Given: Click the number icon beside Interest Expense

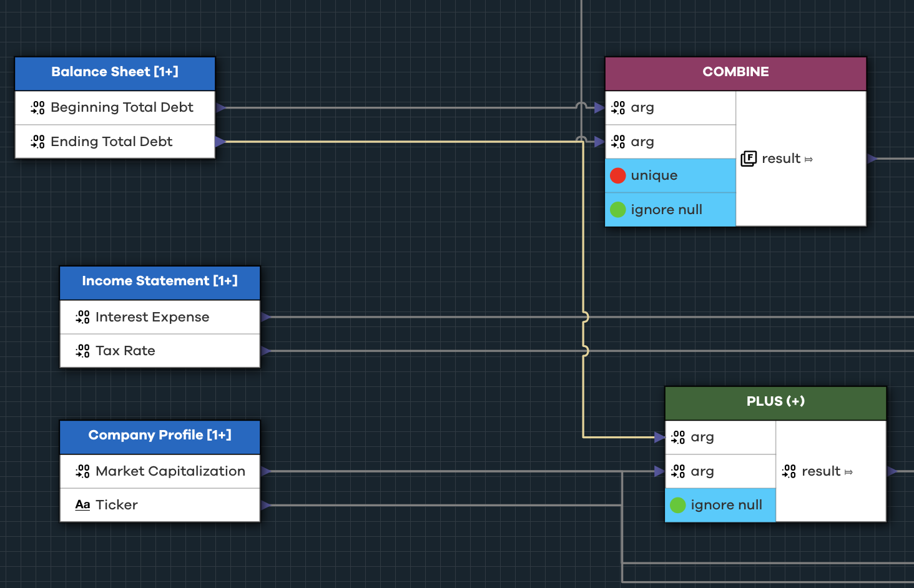Looking at the screenshot, I should click(82, 317).
